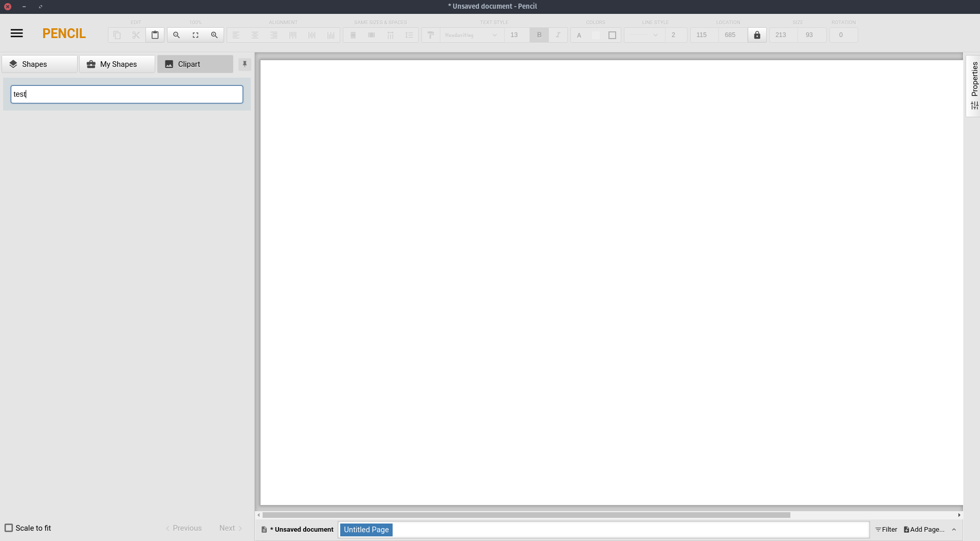The height and width of the screenshot is (541, 980).
Task: Switch to the My Shapes tab
Action: click(117, 64)
